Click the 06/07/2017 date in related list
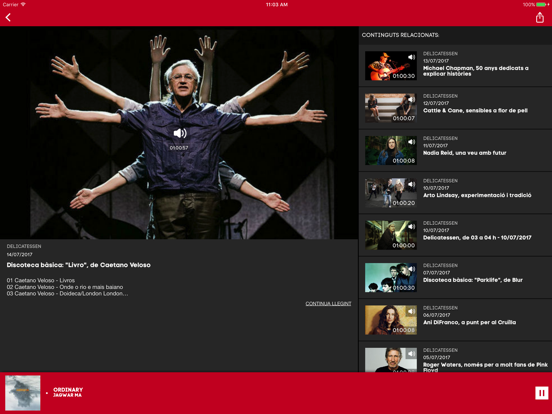The height and width of the screenshot is (414, 552). coord(437,314)
